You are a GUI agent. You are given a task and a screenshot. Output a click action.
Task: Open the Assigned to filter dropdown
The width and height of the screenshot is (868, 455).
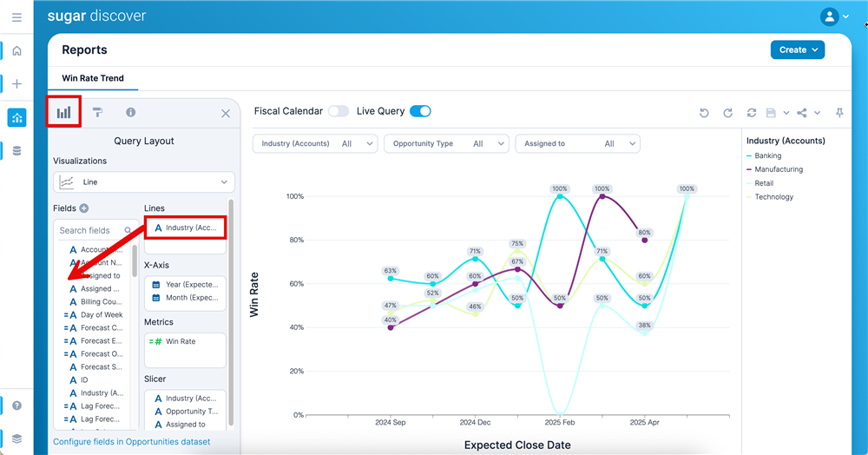tap(577, 144)
